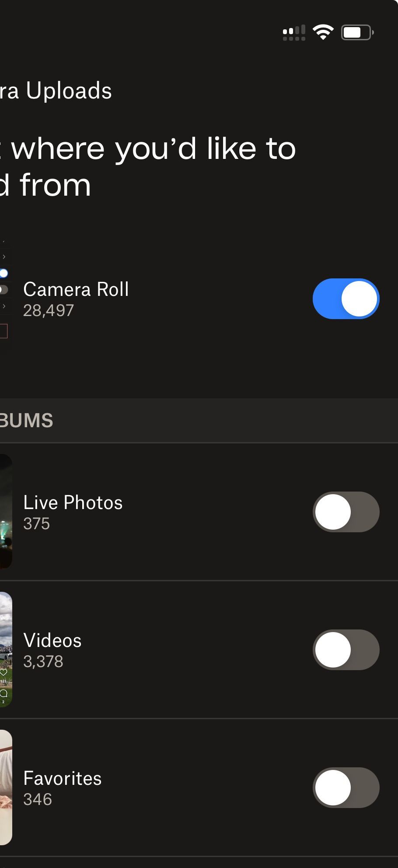Viewport: 398px width, 868px height.
Task: Click the Camera Roll label
Action: [76, 289]
